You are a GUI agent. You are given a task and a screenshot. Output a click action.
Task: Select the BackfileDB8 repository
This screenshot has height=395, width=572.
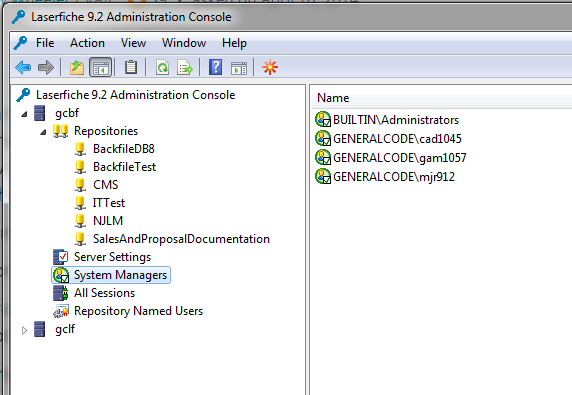pyautogui.click(x=124, y=149)
